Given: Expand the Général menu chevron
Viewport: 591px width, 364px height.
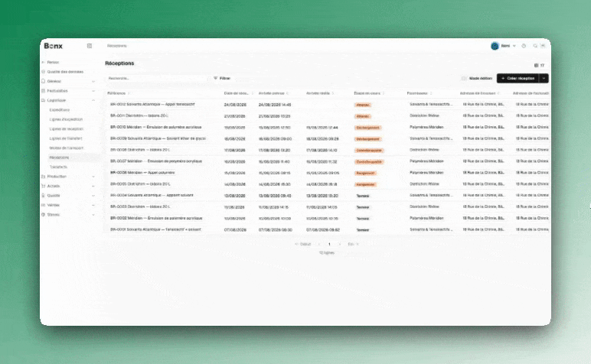Looking at the screenshot, I should (93, 81).
